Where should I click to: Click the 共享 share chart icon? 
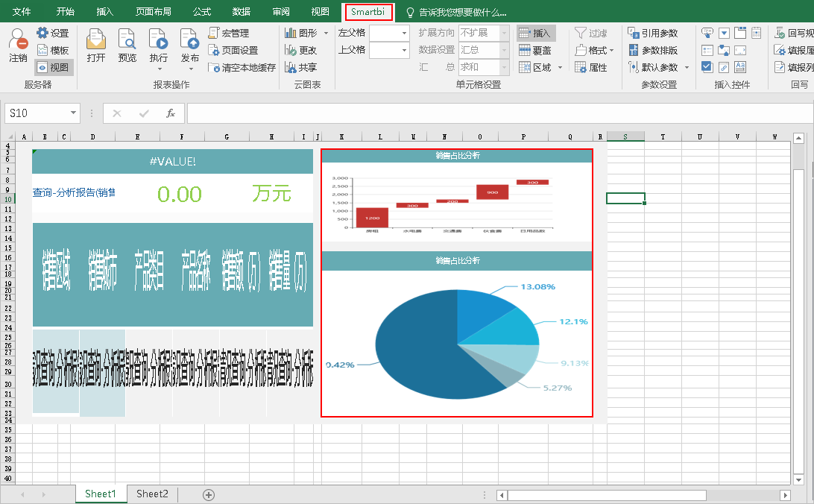[290, 68]
